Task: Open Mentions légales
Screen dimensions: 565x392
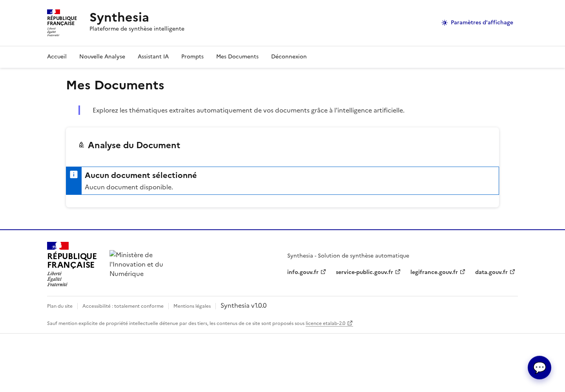Action: point(192,306)
